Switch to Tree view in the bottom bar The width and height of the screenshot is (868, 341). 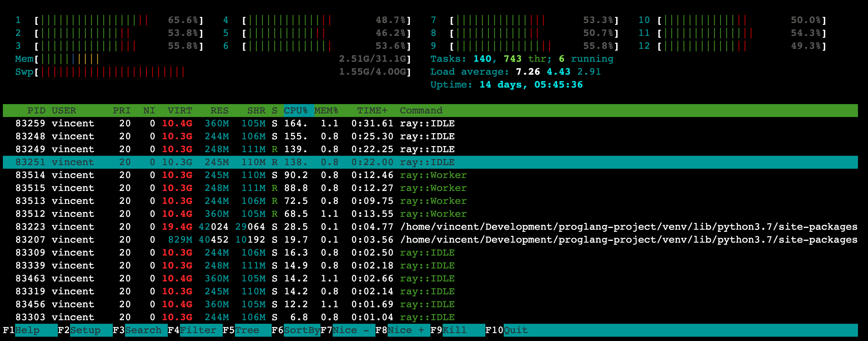[247, 330]
